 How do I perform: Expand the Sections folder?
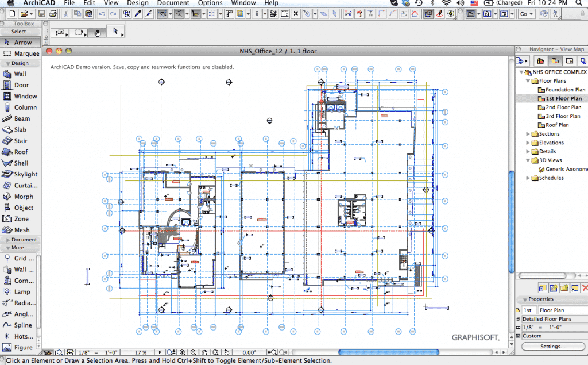(528, 134)
